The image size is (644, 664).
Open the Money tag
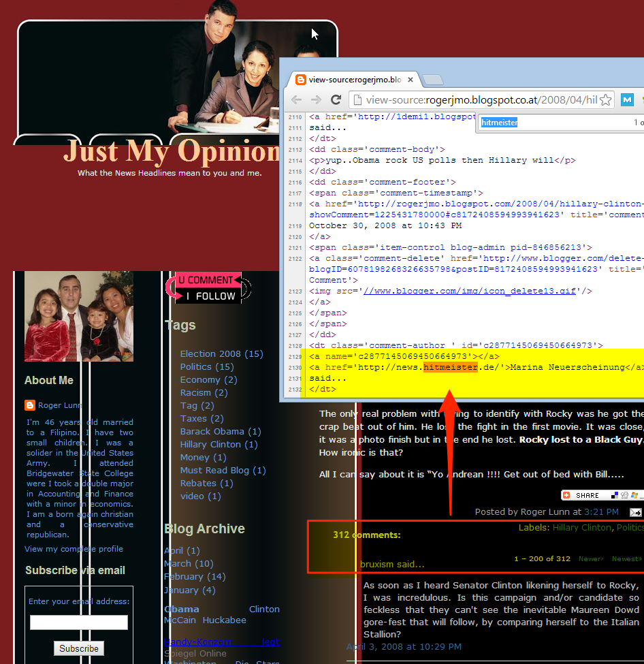tap(204, 458)
